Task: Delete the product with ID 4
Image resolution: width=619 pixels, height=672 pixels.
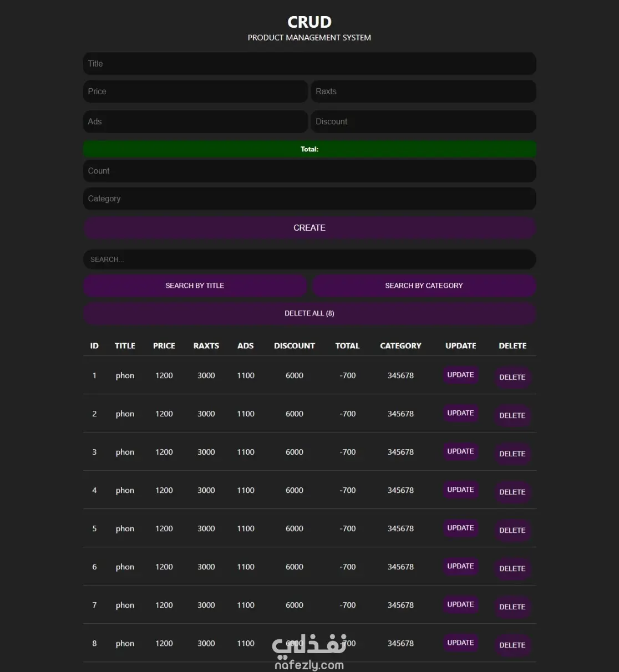Action: click(x=513, y=492)
